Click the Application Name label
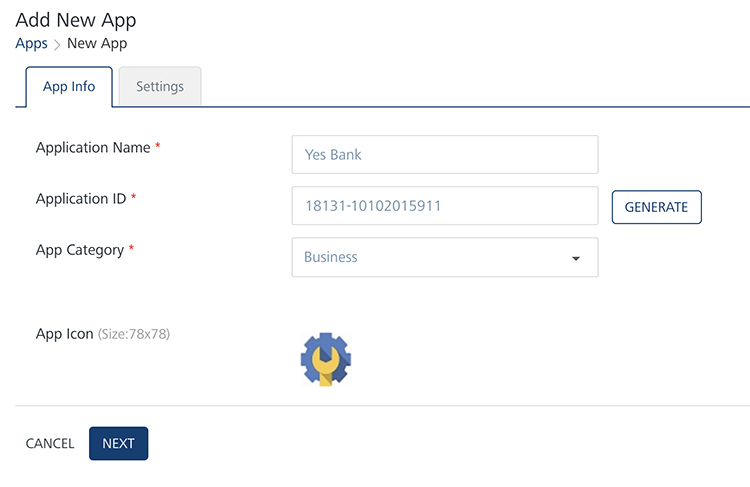Viewport: 750px width, 487px height. point(92,148)
